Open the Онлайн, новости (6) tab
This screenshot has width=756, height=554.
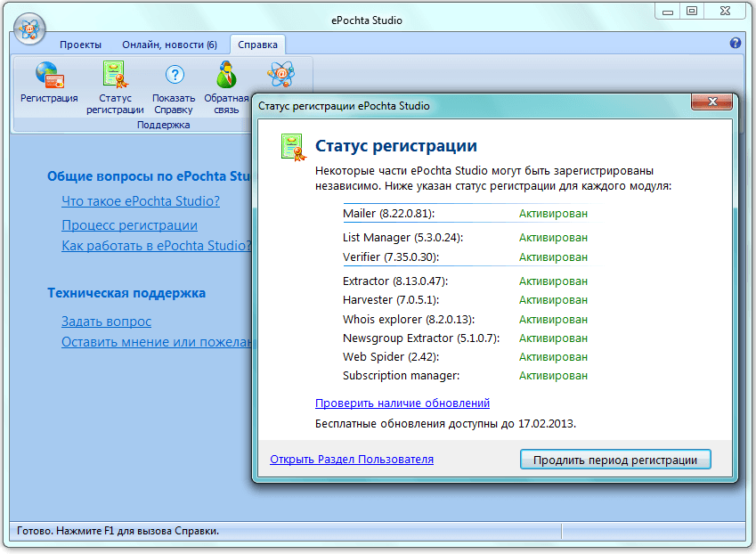point(170,45)
